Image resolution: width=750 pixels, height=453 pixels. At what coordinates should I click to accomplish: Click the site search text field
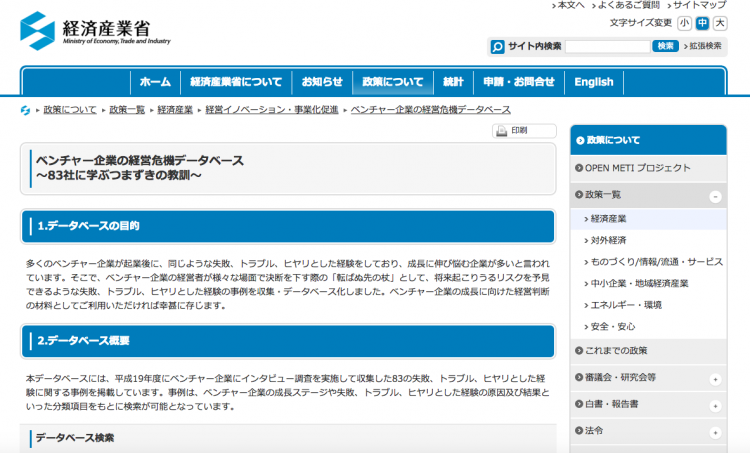[607, 46]
